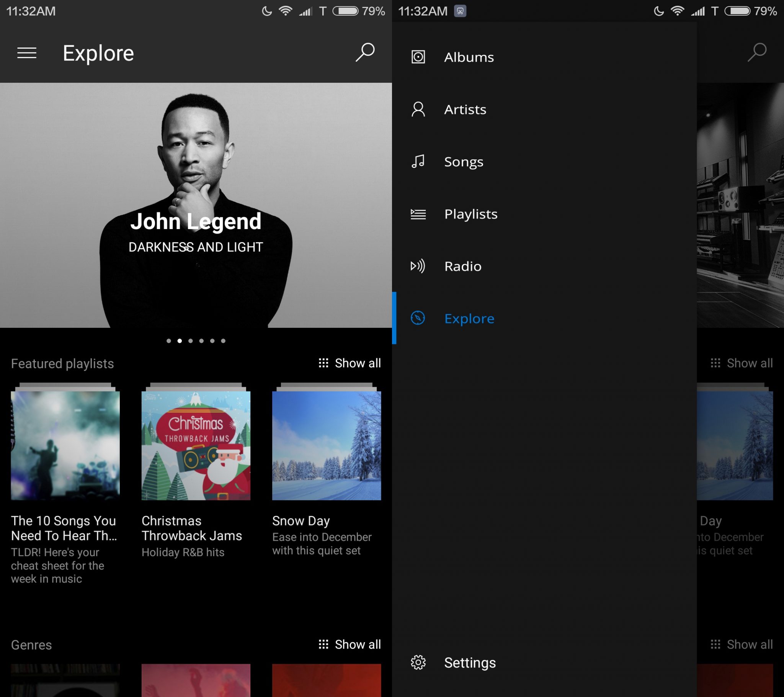Tap the 'Featured playlists' section heading

[62, 363]
